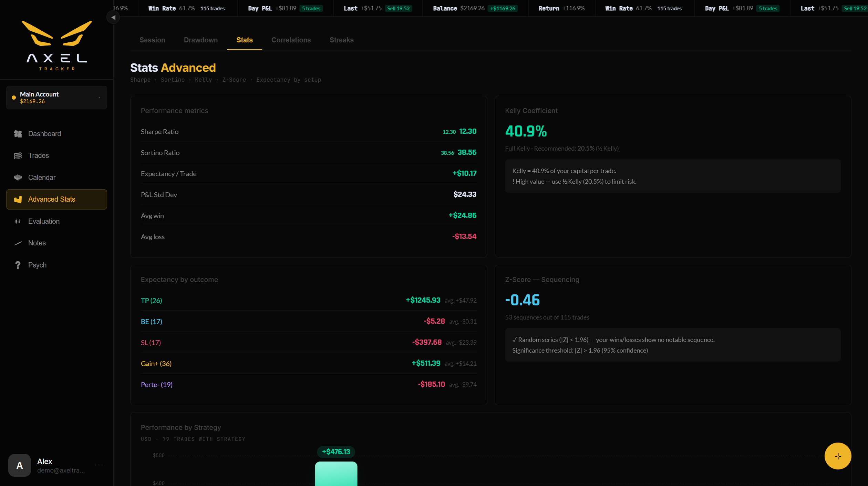Click the Z-Score value -0.46

[x=522, y=300]
